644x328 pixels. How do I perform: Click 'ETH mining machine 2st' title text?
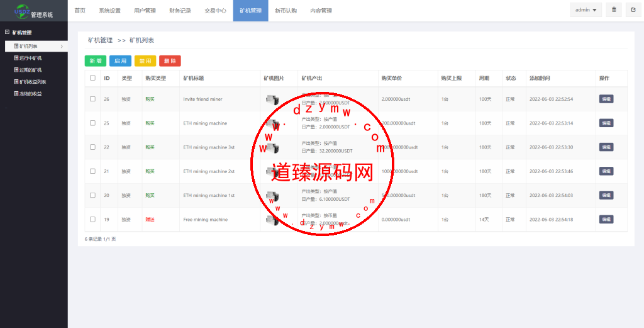209,171
